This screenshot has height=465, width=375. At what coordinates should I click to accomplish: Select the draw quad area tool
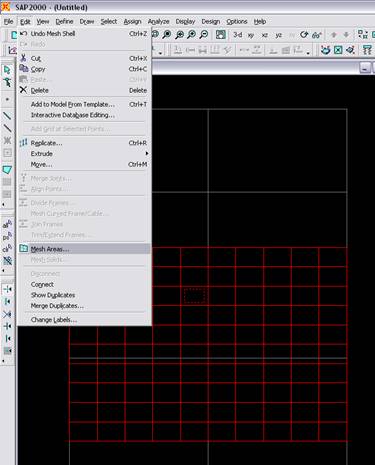pos(7,169)
